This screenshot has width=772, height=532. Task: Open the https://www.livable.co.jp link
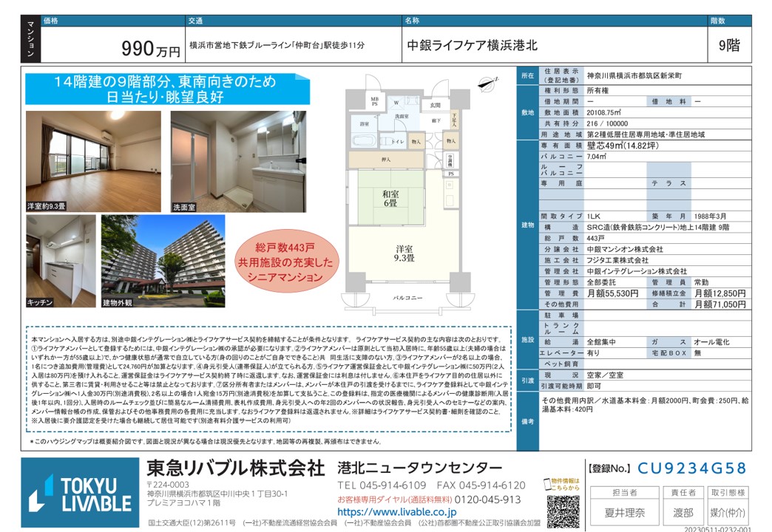[x=396, y=512]
